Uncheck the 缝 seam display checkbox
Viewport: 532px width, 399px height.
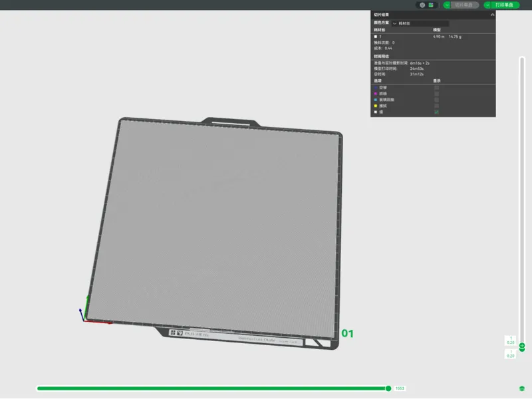pyautogui.click(x=437, y=112)
